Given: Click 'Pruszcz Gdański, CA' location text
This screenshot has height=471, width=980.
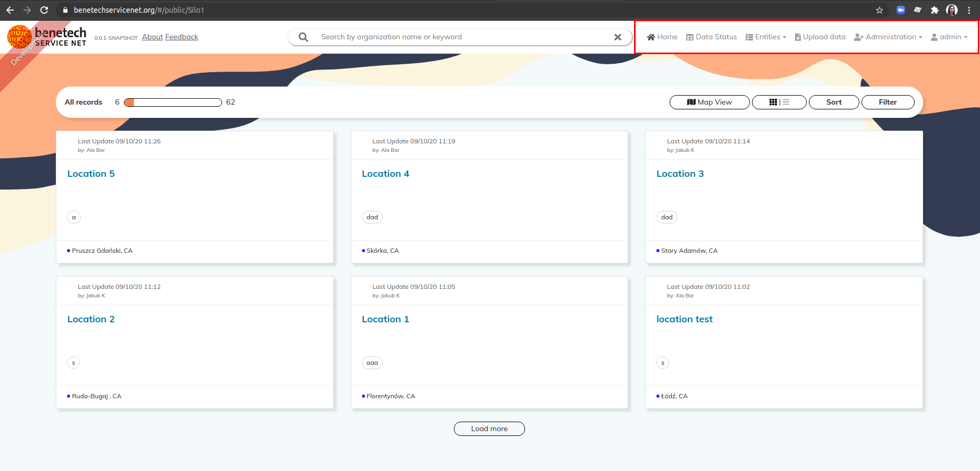Looking at the screenshot, I should pyautogui.click(x=102, y=251).
